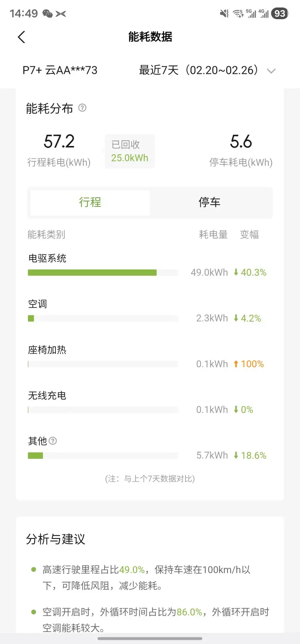Screen dimensions: 300x644
Task: Tap the WeChat notification icon
Action: coord(47,14)
